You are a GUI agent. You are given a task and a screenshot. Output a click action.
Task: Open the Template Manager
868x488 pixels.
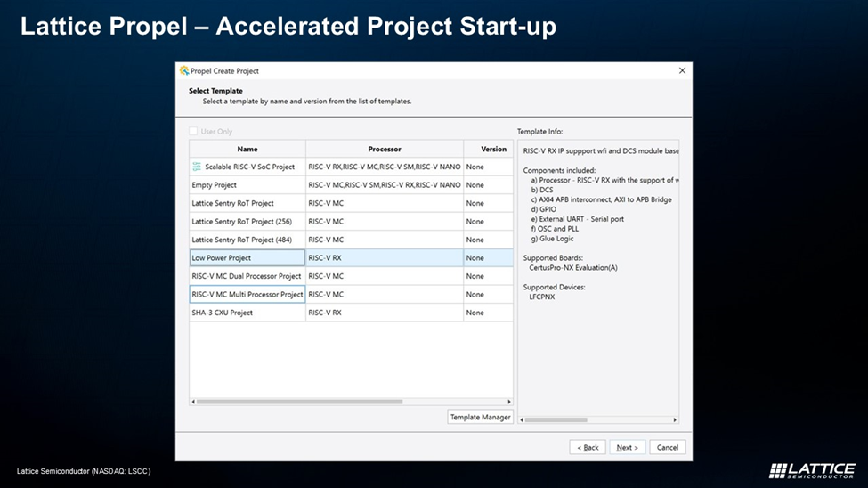pos(480,417)
